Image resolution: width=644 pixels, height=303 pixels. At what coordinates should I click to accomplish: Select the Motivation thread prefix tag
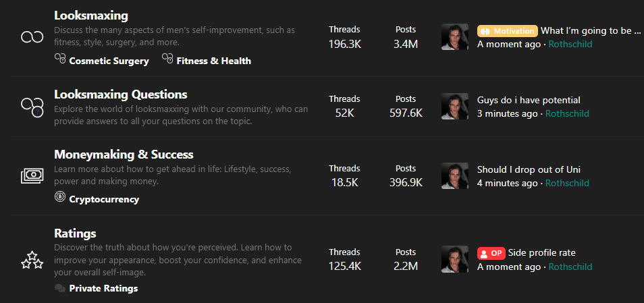coord(507,31)
